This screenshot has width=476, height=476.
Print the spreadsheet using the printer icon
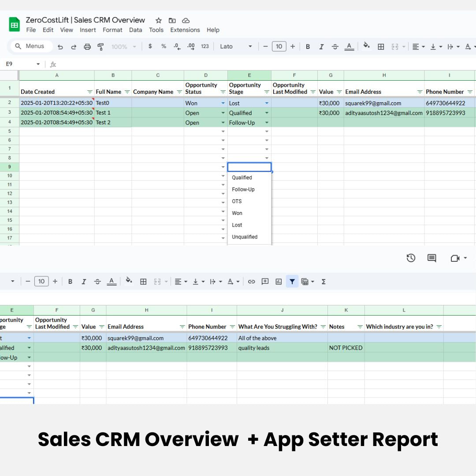[87, 47]
